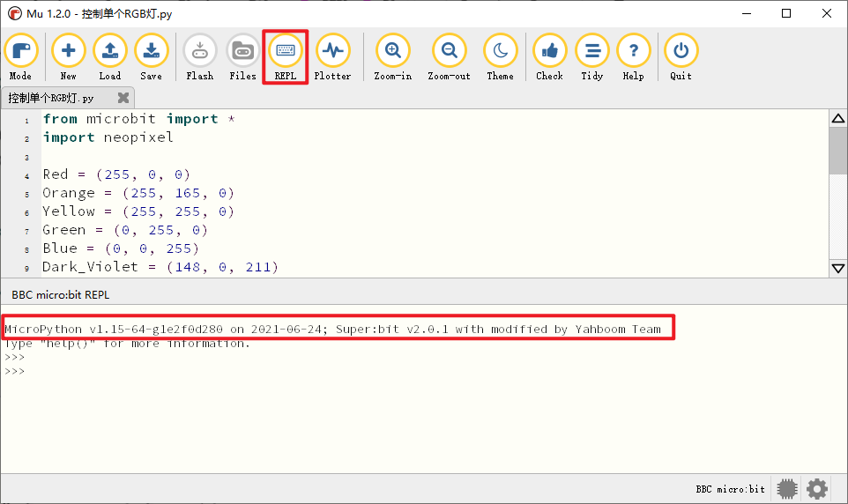Click the MicroPython version banner text

coord(332,329)
